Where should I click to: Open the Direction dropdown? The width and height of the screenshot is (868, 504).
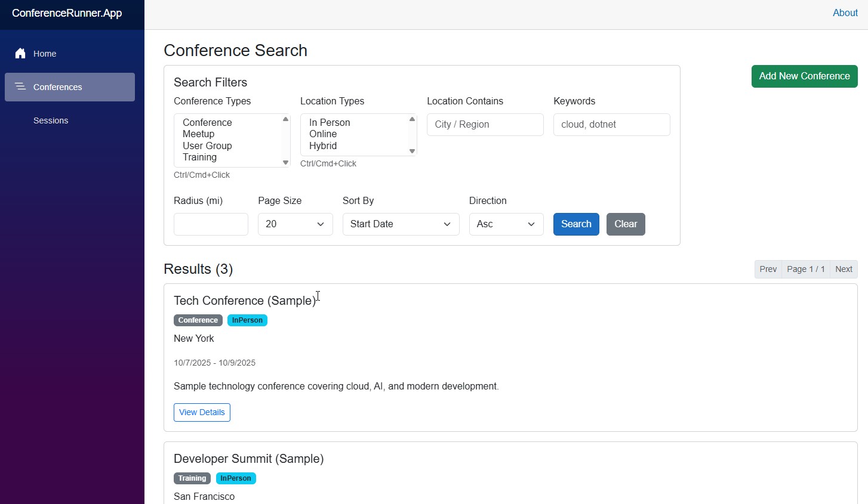pyautogui.click(x=506, y=224)
